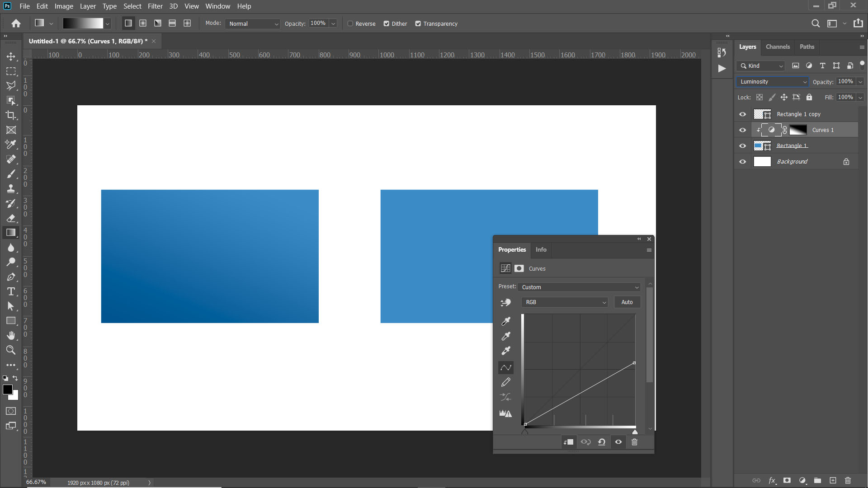Disable the Dither option
This screenshot has height=488, width=868.
click(387, 23)
